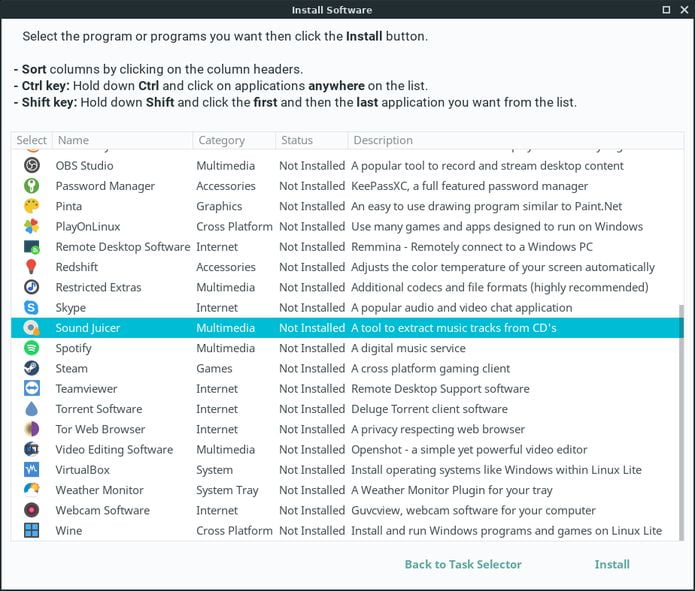Select the Skype icon
Image resolution: width=695 pixels, height=591 pixels.
(31, 307)
